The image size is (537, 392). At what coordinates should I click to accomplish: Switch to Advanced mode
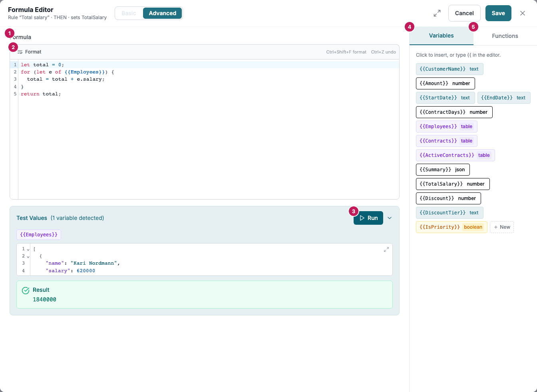click(x=163, y=13)
